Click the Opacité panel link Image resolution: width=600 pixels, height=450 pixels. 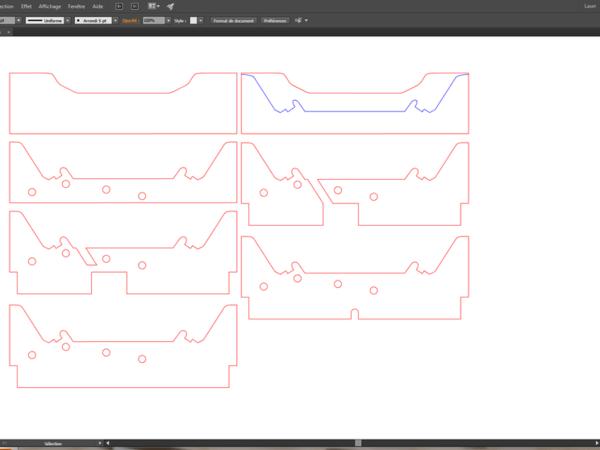130,20
